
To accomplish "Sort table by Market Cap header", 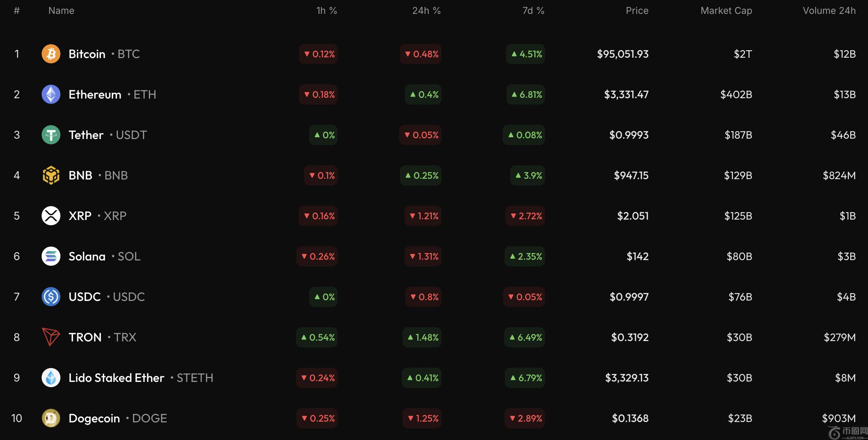I will 726,10.
